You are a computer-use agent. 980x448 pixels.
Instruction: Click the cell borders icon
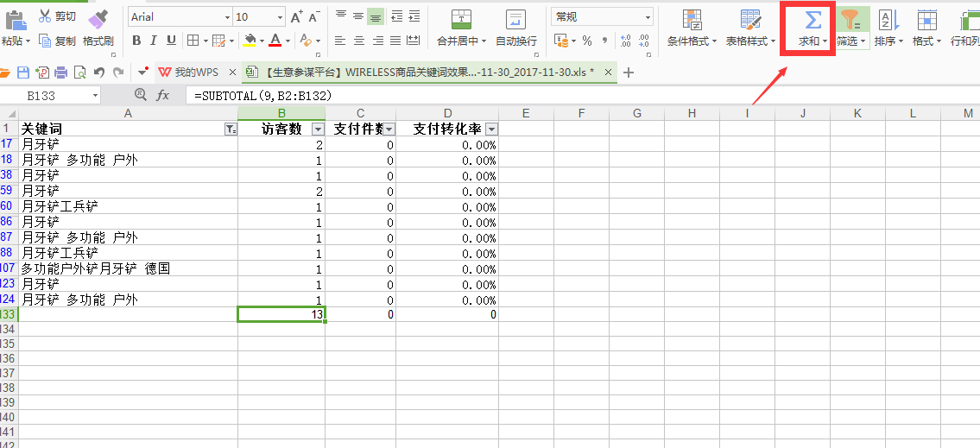click(x=193, y=41)
